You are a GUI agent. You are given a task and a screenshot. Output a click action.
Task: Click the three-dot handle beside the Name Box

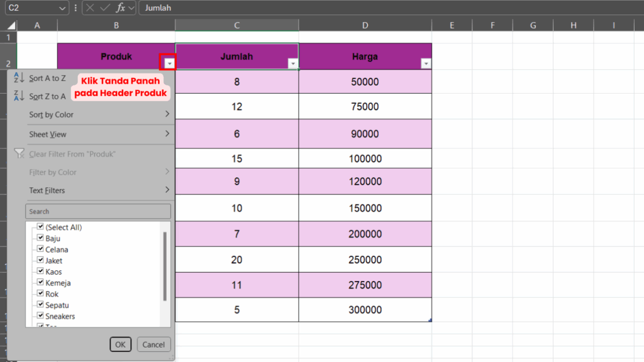pyautogui.click(x=75, y=8)
